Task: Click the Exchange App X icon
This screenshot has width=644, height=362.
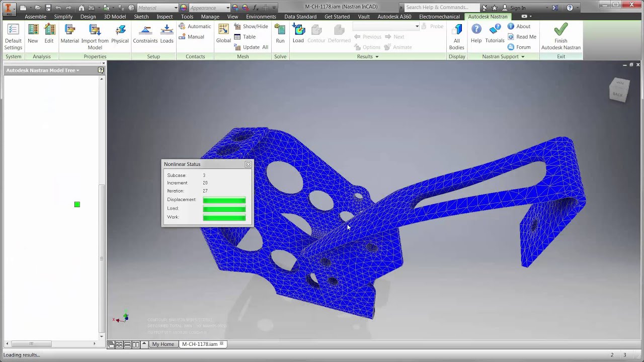Action: coord(555,8)
